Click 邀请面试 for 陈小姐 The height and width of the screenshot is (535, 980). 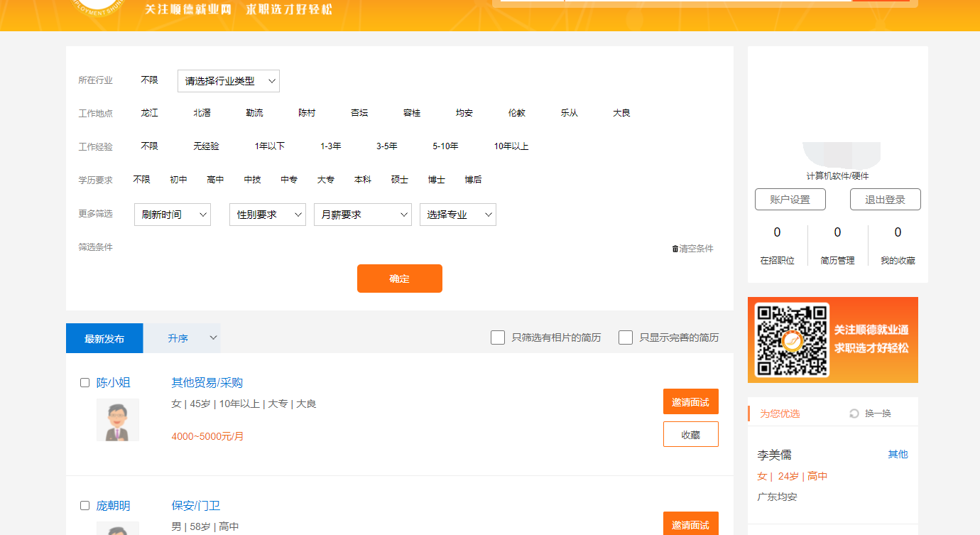pos(690,401)
